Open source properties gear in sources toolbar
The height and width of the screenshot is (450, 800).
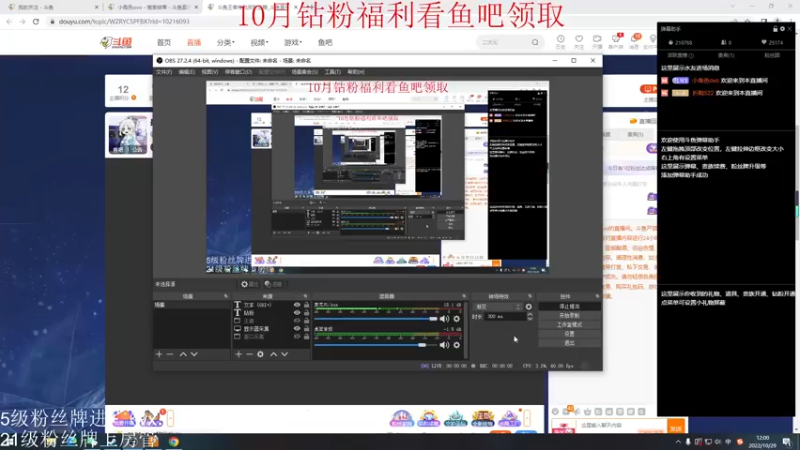[x=261, y=354]
